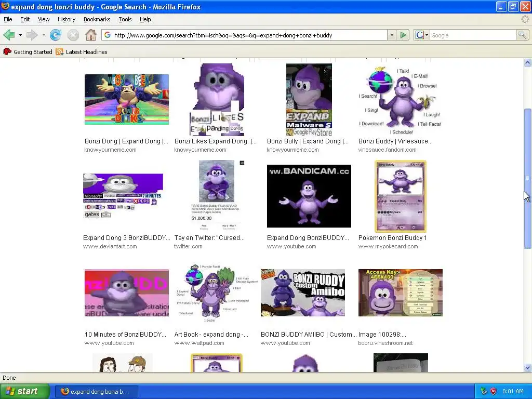
Task: Click the Firefox throbber activity icon
Action: tap(525, 19)
